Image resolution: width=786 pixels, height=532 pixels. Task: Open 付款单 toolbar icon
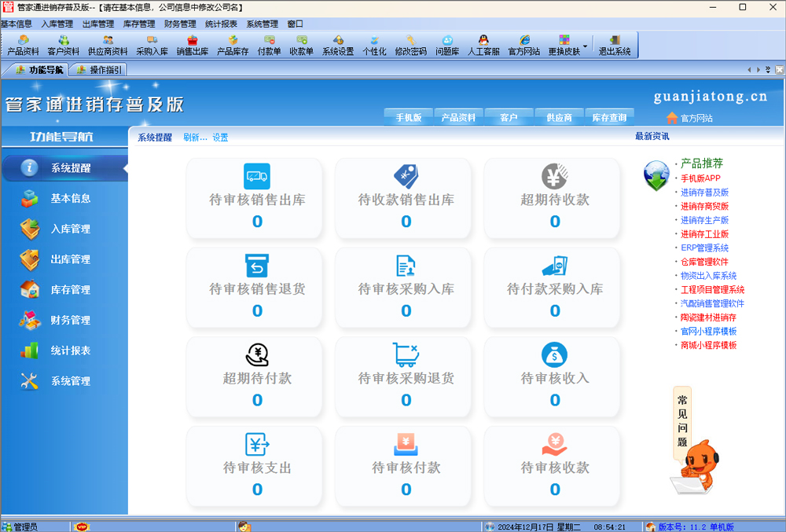[269, 46]
